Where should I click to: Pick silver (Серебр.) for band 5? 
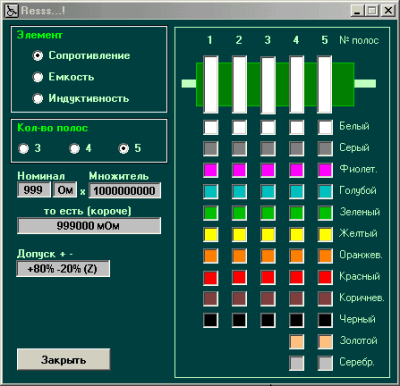[325, 363]
